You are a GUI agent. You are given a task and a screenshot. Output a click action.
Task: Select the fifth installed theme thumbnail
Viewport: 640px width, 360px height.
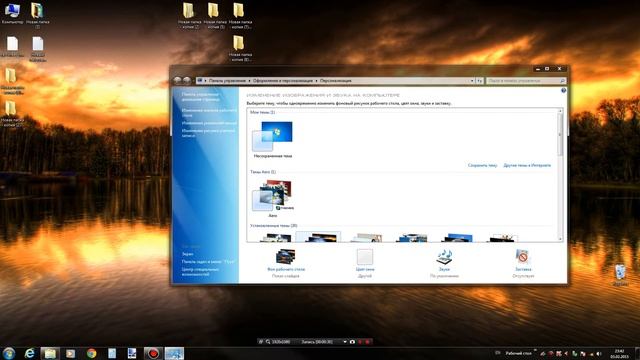(x=458, y=238)
